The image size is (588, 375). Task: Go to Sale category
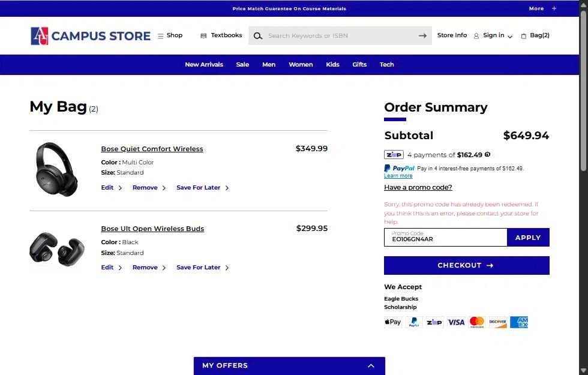242,65
